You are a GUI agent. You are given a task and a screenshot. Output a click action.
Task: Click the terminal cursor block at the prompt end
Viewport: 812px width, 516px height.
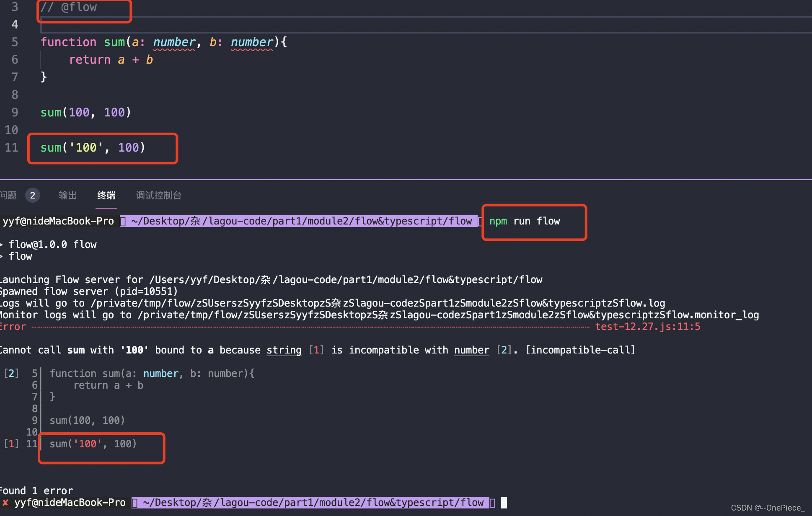[504, 503]
